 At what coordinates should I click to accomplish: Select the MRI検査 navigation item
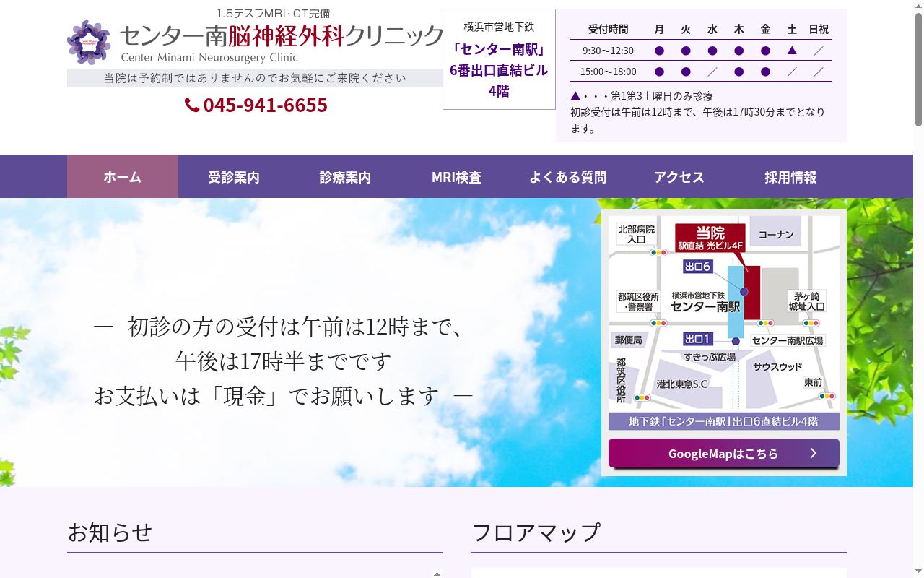point(456,176)
